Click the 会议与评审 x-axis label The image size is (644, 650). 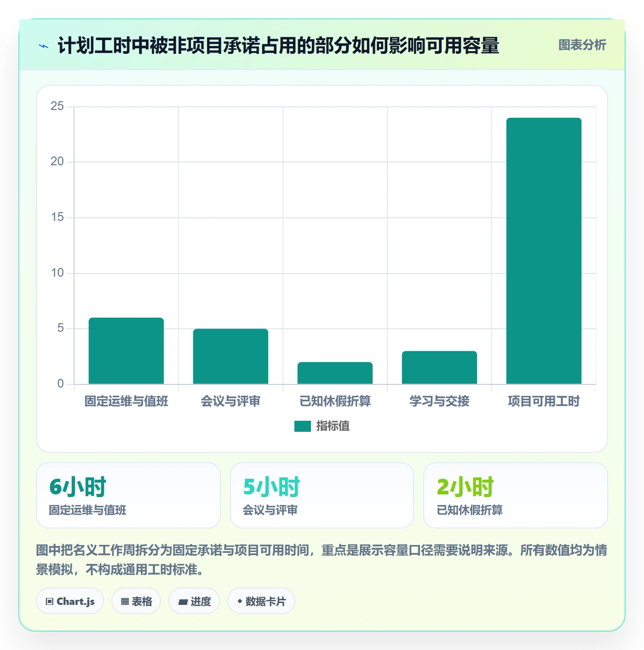[230, 401]
